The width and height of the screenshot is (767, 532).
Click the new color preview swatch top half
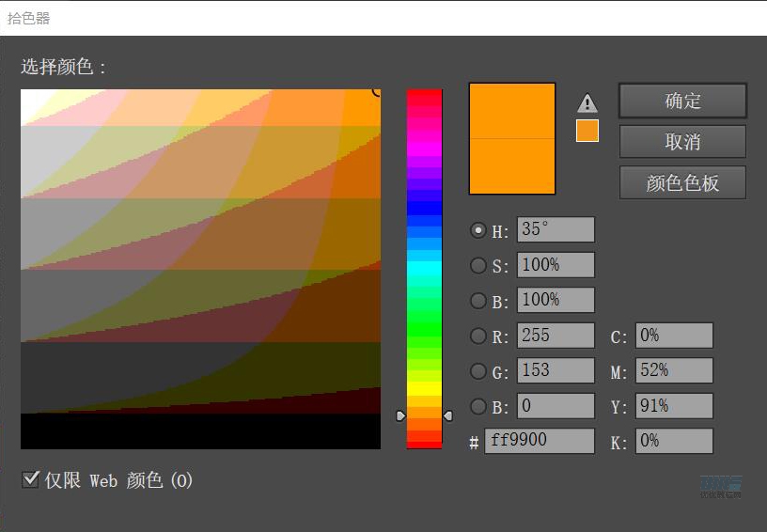click(512, 111)
